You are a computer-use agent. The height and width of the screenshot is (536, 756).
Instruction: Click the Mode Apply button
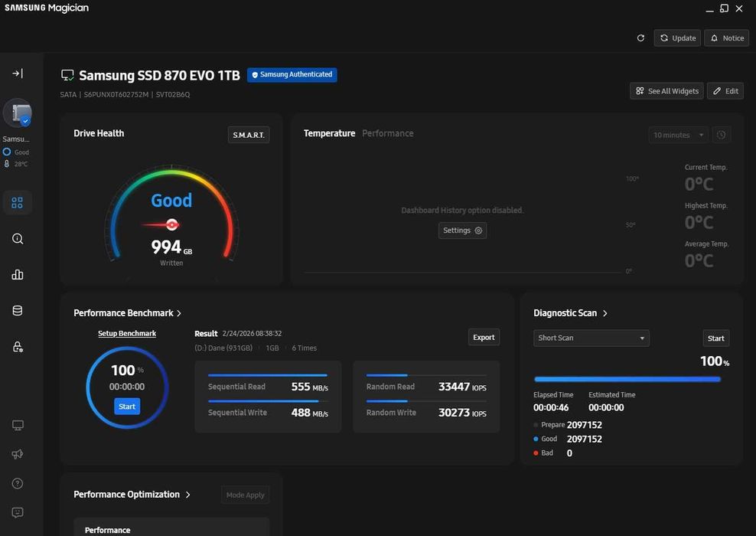[245, 495]
